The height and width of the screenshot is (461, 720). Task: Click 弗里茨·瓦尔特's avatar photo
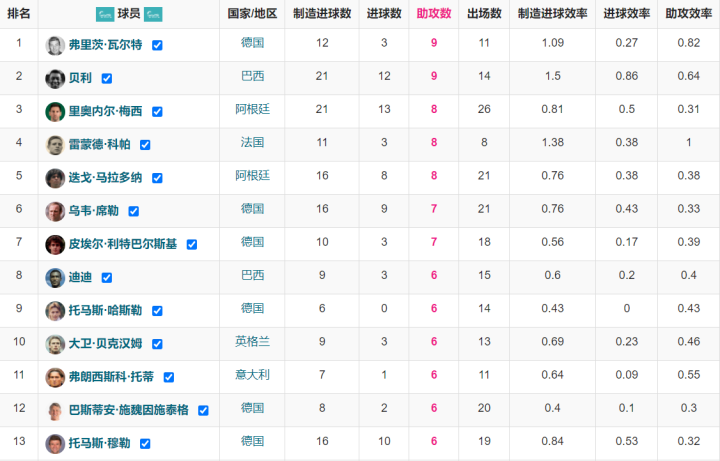[55, 45]
